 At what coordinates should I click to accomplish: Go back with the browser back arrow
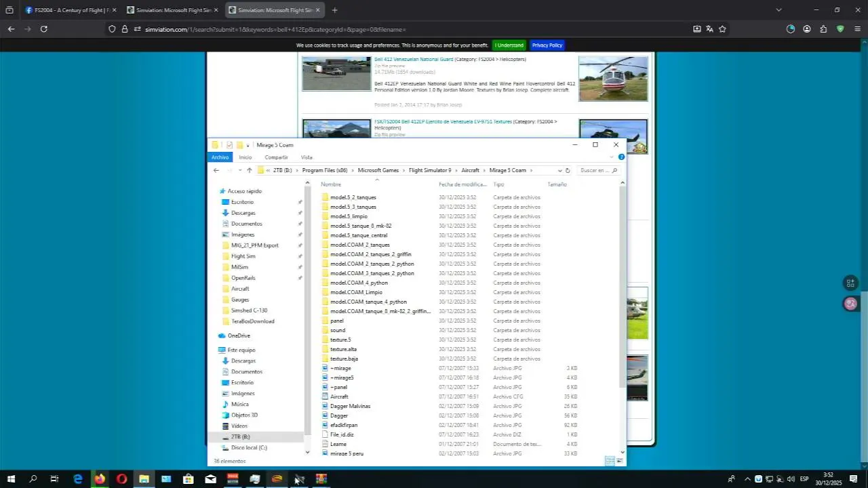point(11,29)
